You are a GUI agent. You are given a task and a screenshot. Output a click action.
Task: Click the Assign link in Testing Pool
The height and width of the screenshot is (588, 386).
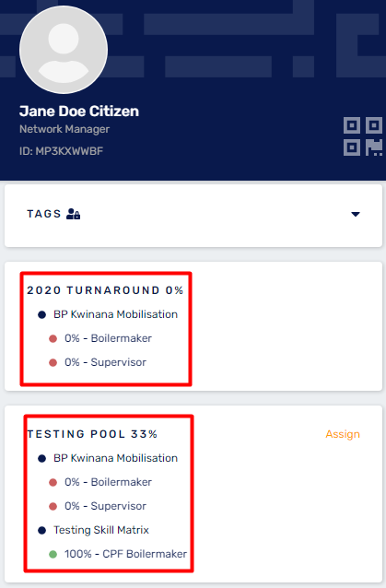pos(343,434)
